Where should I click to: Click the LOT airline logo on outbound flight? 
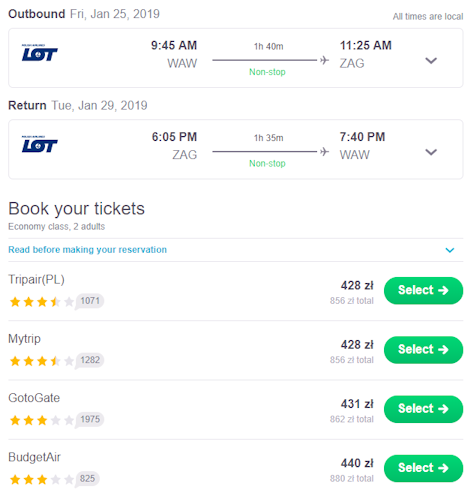(x=40, y=53)
